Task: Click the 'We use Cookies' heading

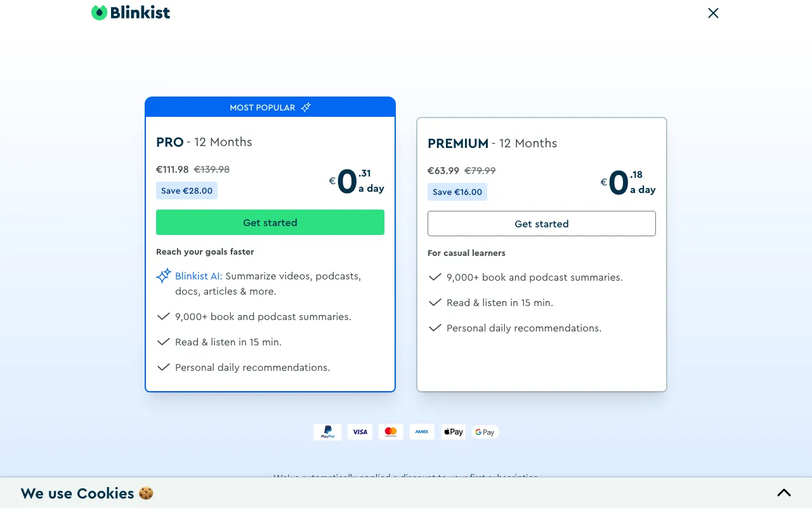Action: click(77, 493)
